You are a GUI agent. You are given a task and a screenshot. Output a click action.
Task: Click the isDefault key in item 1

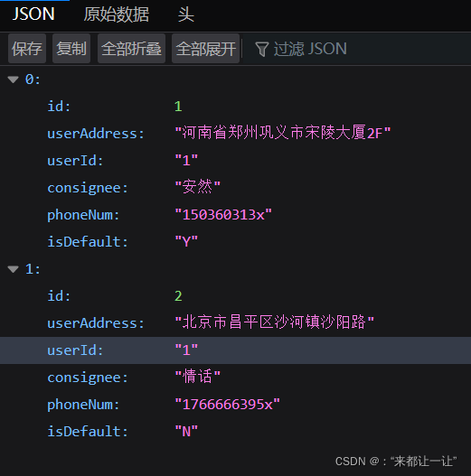coord(88,432)
